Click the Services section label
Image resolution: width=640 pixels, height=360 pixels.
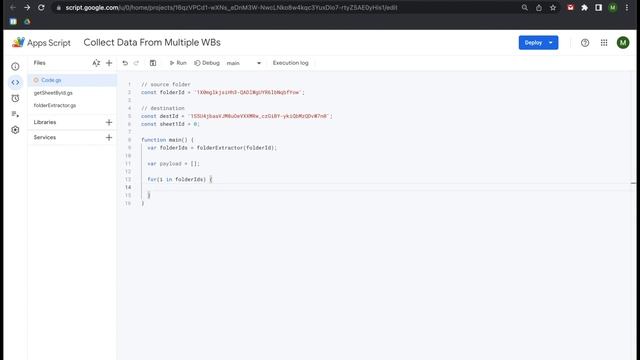click(x=45, y=138)
